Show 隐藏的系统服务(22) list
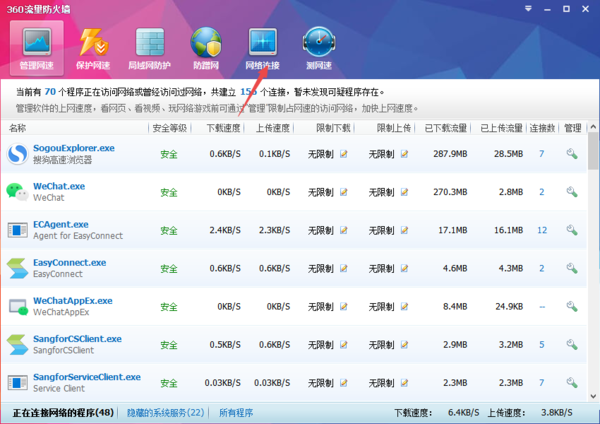The width and height of the screenshot is (600, 424). [165, 413]
